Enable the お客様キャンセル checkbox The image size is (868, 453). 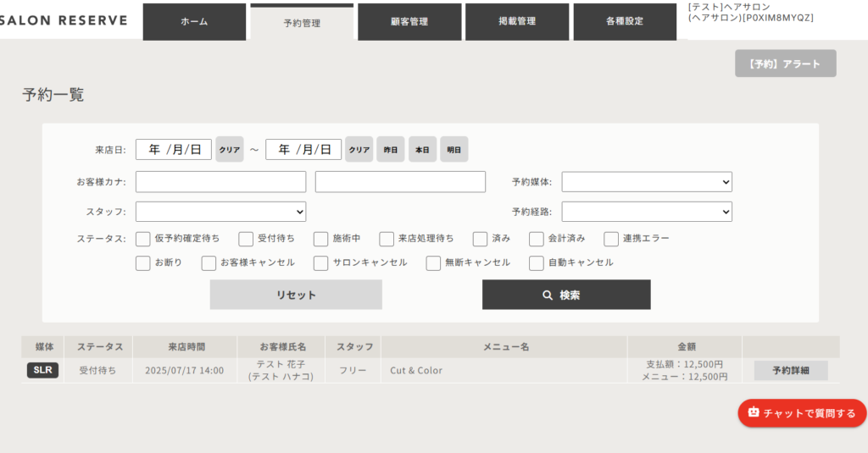click(x=209, y=263)
